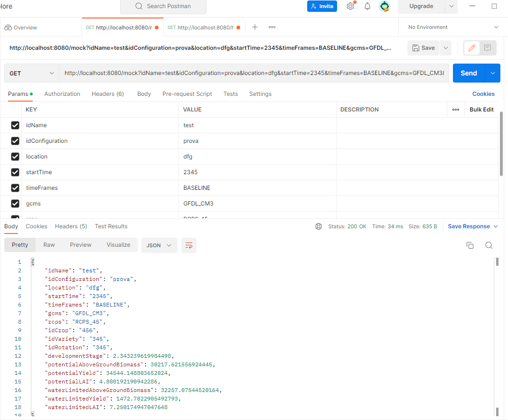This screenshot has width=508, height=420.
Task: Expand the Send button arrow options
Action: click(x=493, y=73)
